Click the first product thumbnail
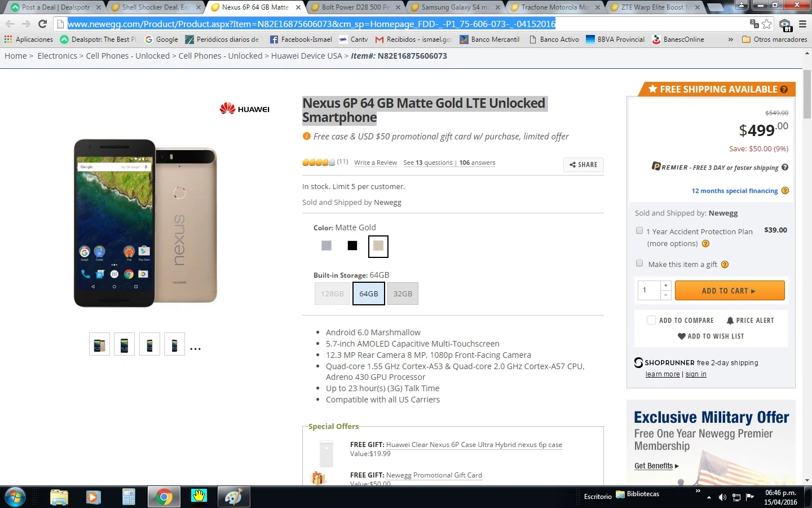The image size is (812, 508). point(99,344)
